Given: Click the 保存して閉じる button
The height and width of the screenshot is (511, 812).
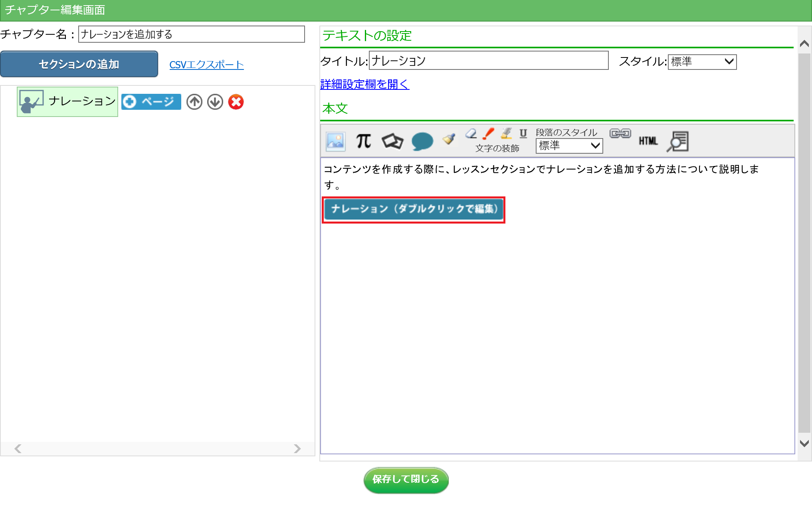Looking at the screenshot, I should pyautogui.click(x=406, y=479).
